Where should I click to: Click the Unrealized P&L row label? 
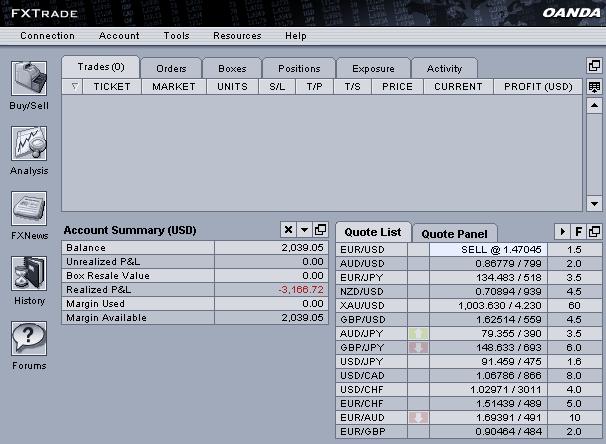103,262
